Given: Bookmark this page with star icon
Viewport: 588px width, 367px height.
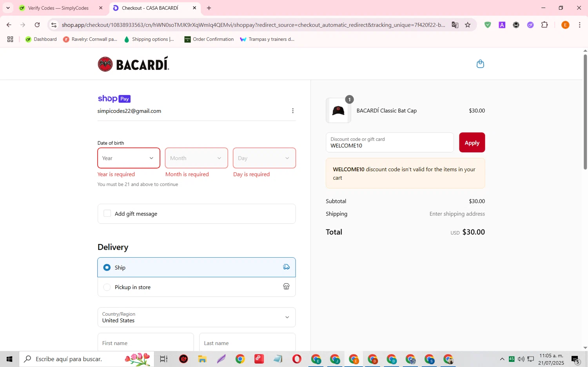Looking at the screenshot, I should [x=468, y=25].
